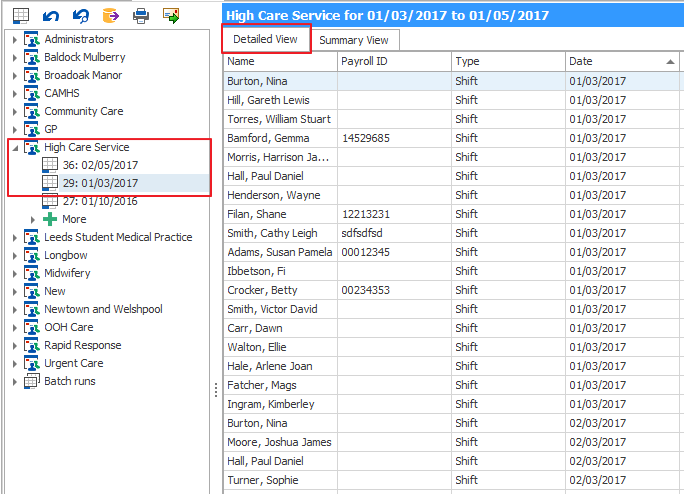Click the Batch runs icon in tree
Image resolution: width=684 pixels, height=494 pixels.
click(31, 381)
